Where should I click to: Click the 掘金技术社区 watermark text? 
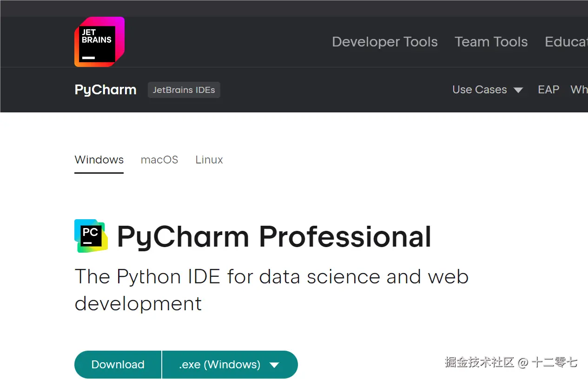pyautogui.click(x=479, y=362)
